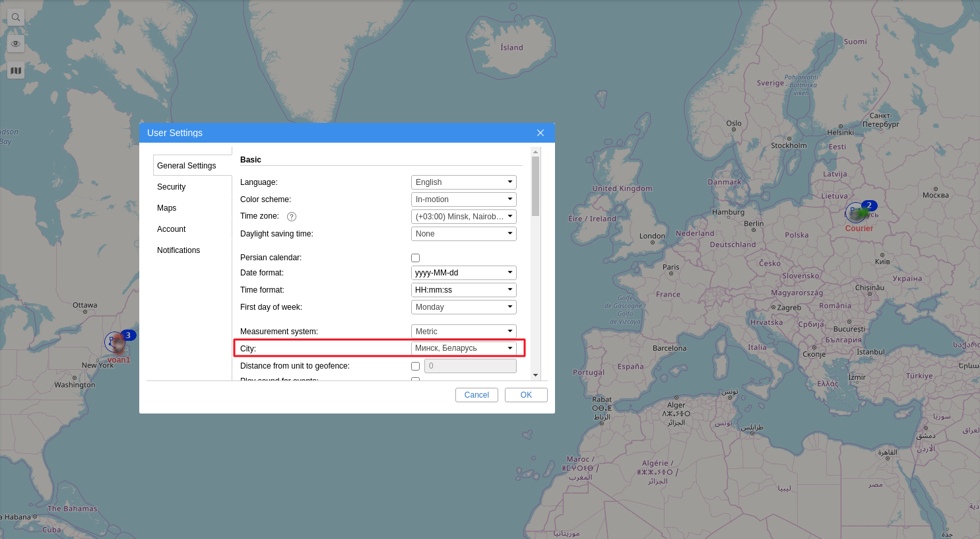The width and height of the screenshot is (980, 539).
Task: Switch to the Security tab
Action: (x=172, y=187)
